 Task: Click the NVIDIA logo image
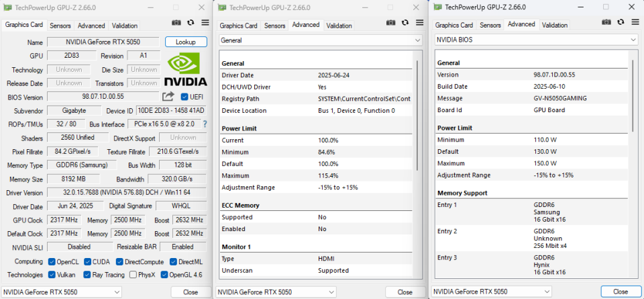pyautogui.click(x=186, y=70)
